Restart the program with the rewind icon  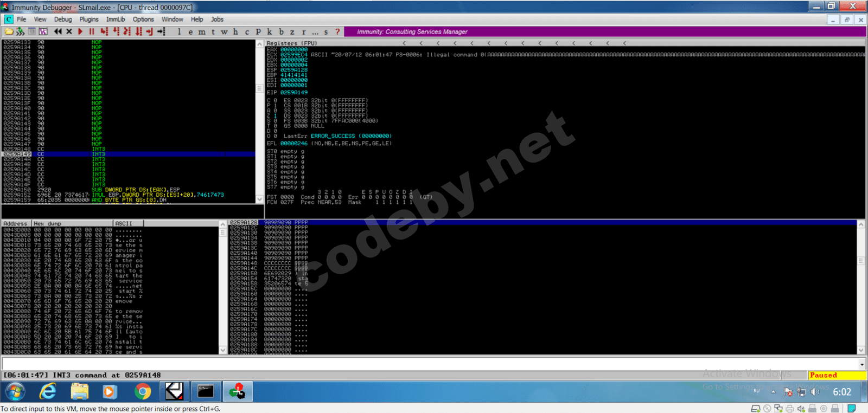tap(58, 31)
